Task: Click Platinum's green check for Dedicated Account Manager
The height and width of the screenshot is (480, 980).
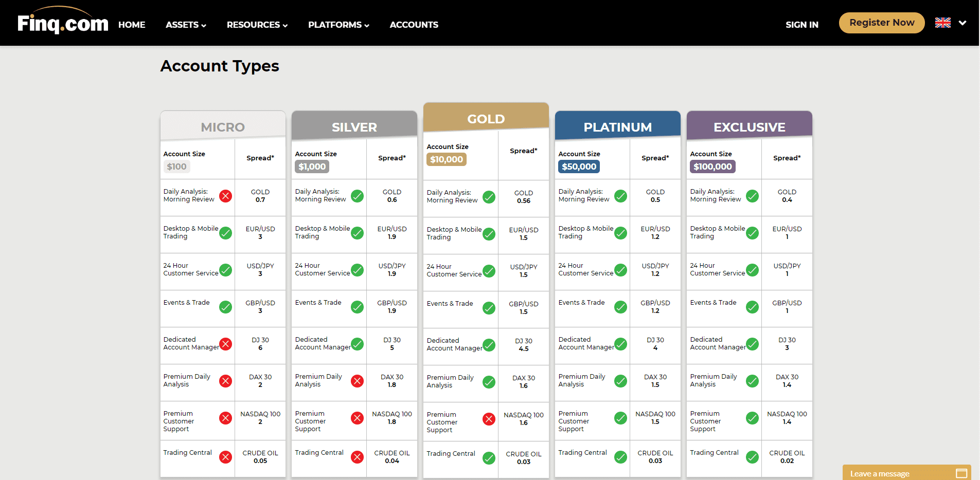Action: coord(620,344)
